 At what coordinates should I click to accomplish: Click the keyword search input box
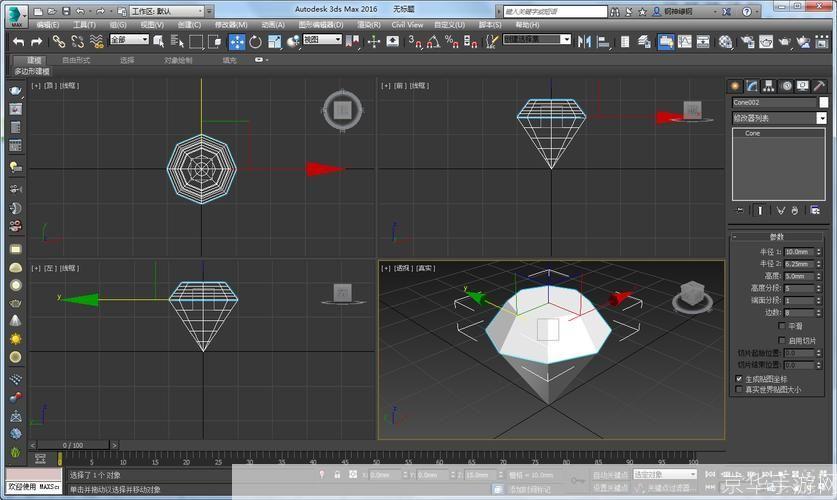coord(555,11)
